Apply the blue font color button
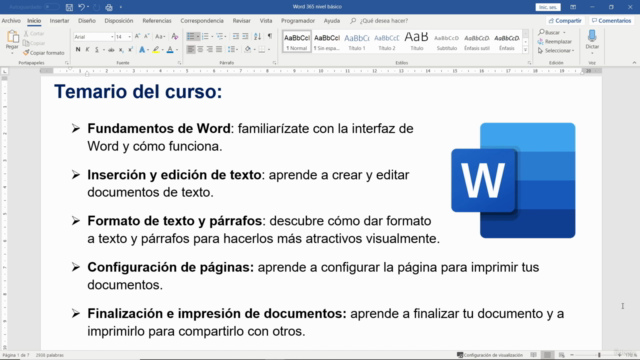This screenshot has height=360, width=640. point(170,50)
